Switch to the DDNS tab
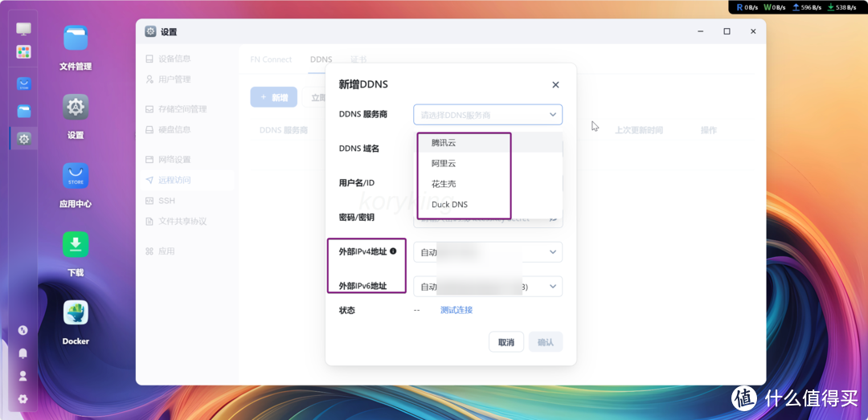The height and width of the screenshot is (420, 868). [x=321, y=59]
